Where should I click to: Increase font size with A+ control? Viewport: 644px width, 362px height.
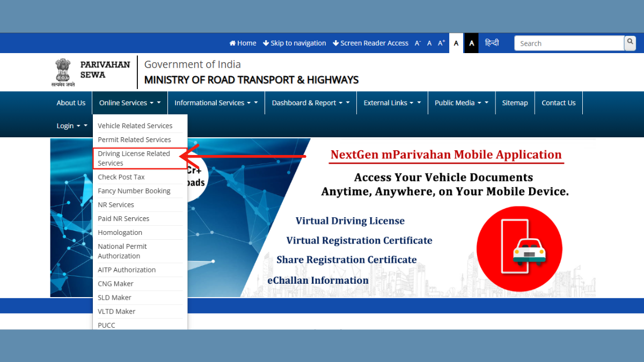(x=442, y=43)
